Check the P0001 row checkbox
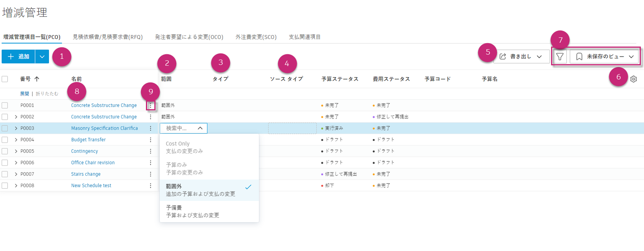This screenshot has height=251, width=644. (x=5, y=105)
